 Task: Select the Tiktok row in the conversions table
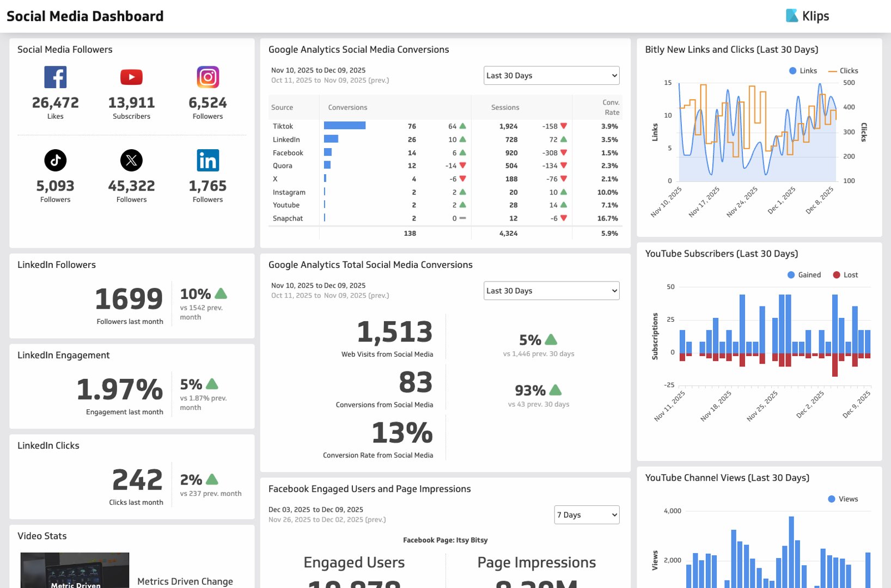click(283, 126)
